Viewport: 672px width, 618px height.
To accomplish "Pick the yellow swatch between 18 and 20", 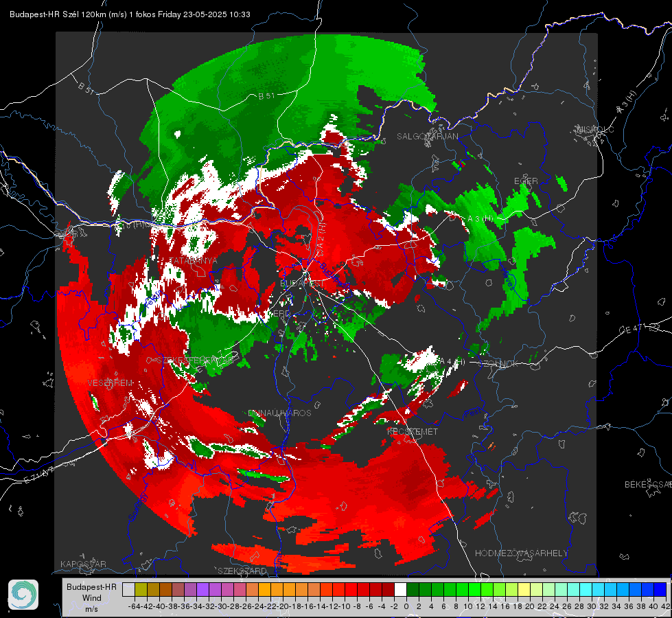I will coord(524,590).
